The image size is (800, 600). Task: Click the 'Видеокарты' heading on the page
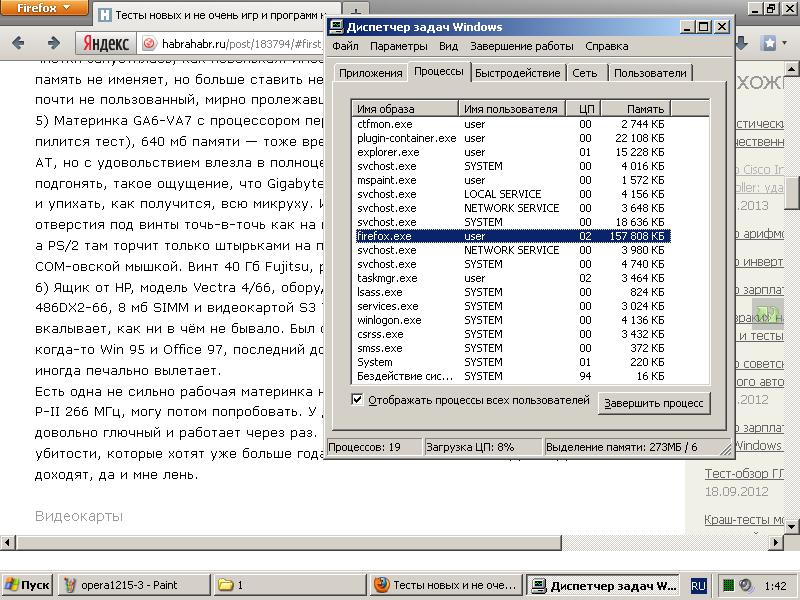79,516
